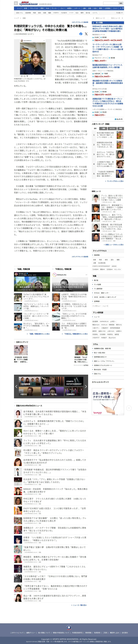Switch ranking to the 動画 tab
138x644 pixels.
[121, 128]
